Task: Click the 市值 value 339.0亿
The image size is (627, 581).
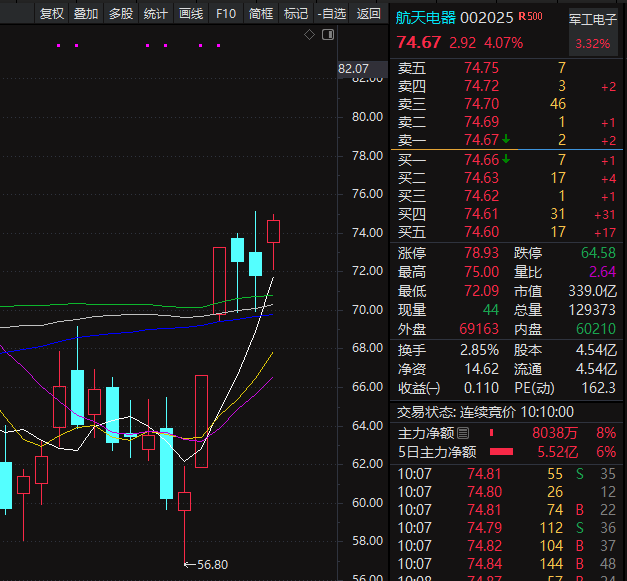Action: pos(593,291)
